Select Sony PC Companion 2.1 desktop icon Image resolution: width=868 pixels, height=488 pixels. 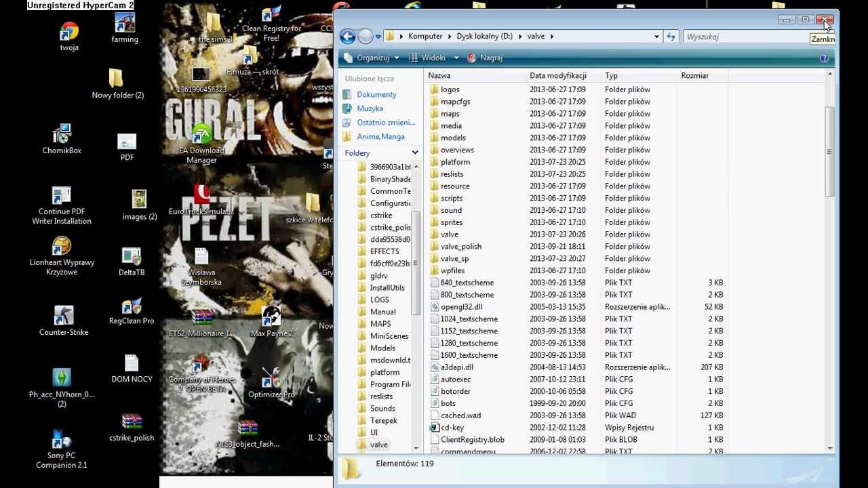[62, 449]
